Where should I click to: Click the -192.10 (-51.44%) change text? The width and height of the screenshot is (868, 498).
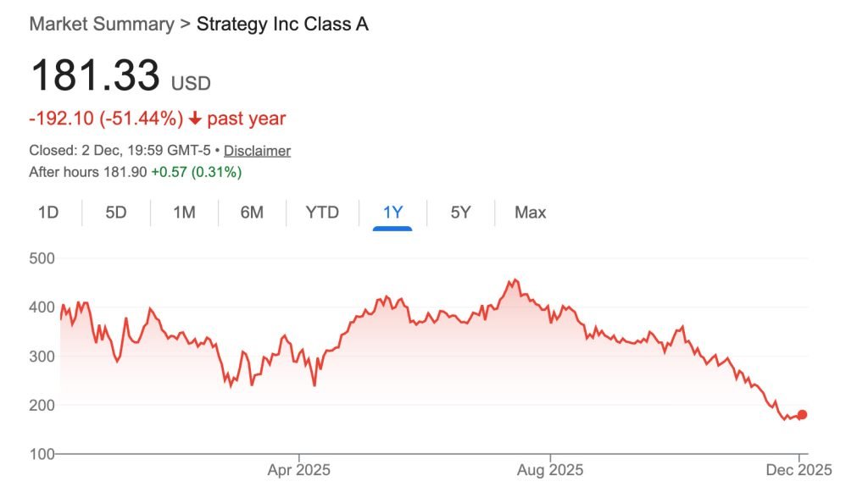[x=106, y=119]
